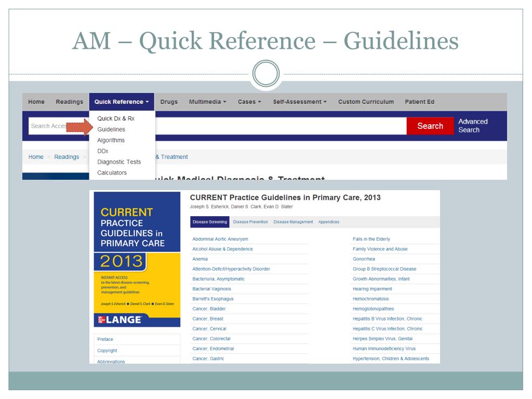Image resolution: width=532 pixels, height=399 pixels.
Task: Select Quick Dx & Rx menu entry
Action: [x=116, y=118]
